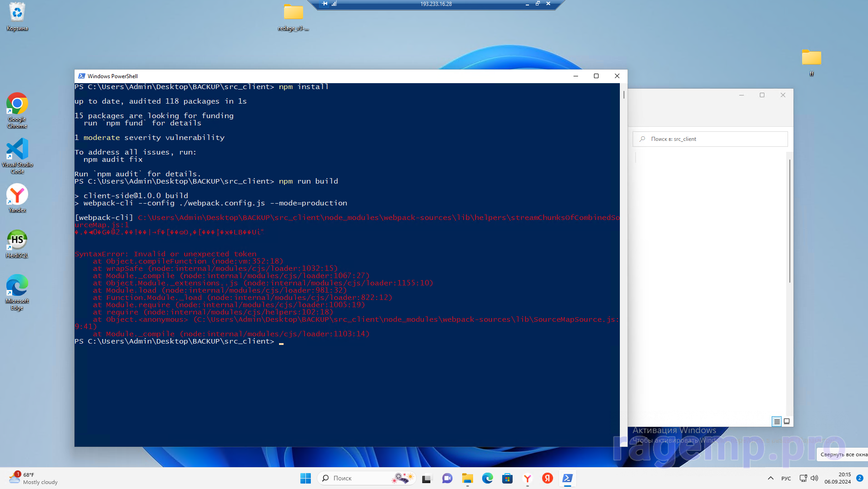Minimize the PowerShell window
The image size is (868, 489).
[x=576, y=76]
